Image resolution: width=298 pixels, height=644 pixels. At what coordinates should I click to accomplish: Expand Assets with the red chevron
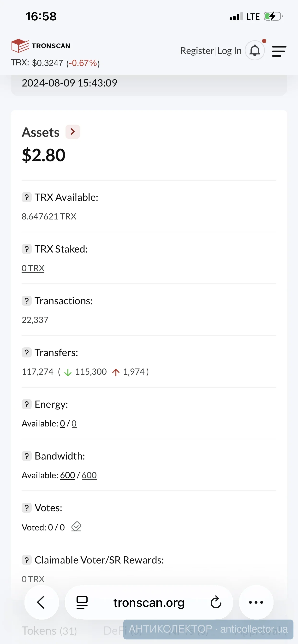click(73, 132)
